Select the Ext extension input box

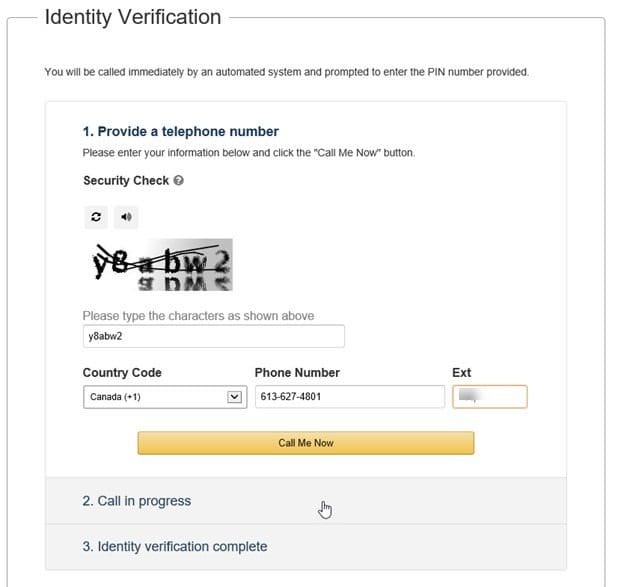point(490,396)
